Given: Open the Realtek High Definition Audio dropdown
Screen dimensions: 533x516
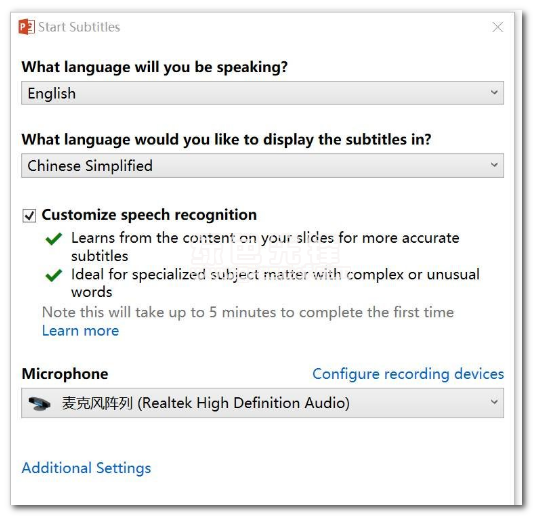Looking at the screenshot, I should pos(262,403).
